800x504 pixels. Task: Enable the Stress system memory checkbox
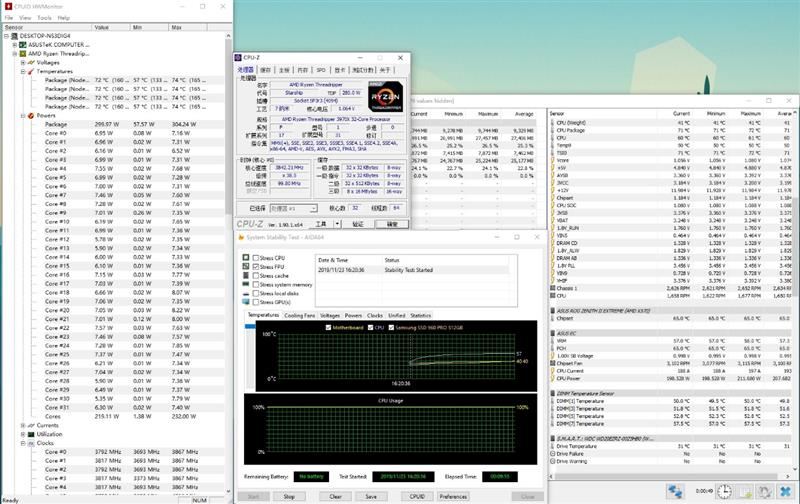click(x=256, y=285)
